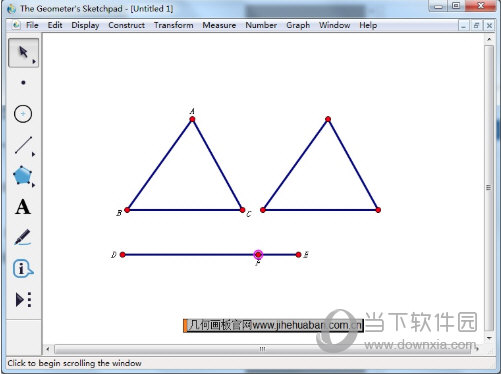
Task: Expand the Straightedge tool flyout triangle
Action: point(33,154)
